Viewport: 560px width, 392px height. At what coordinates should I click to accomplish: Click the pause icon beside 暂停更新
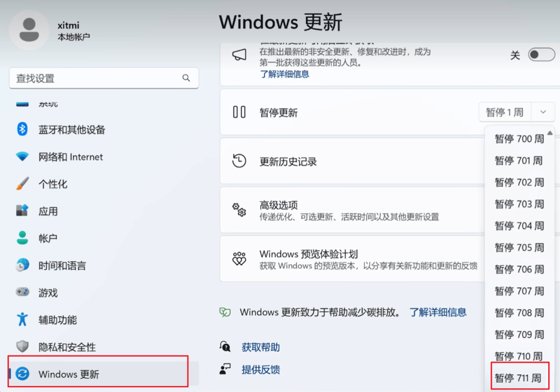pos(239,112)
